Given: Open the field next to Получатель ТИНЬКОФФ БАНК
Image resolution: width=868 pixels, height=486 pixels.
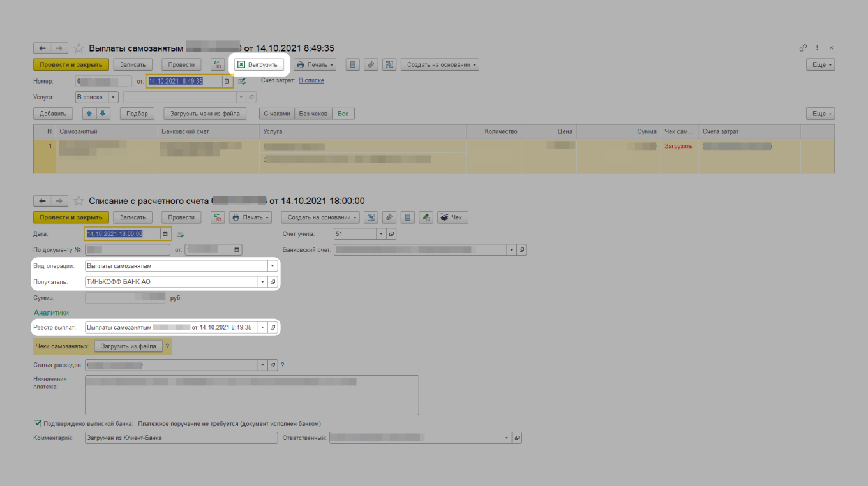Looking at the screenshot, I should [x=273, y=281].
